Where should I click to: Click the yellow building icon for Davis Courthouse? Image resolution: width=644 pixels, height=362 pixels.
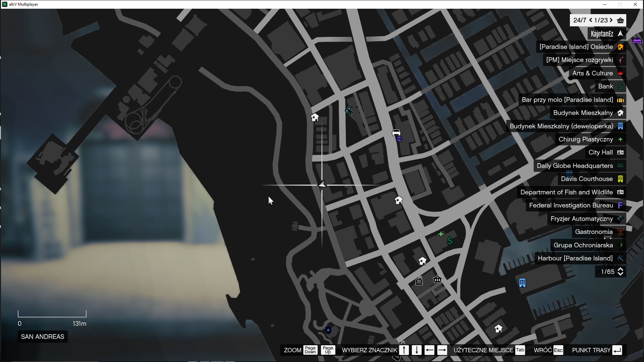621,179
